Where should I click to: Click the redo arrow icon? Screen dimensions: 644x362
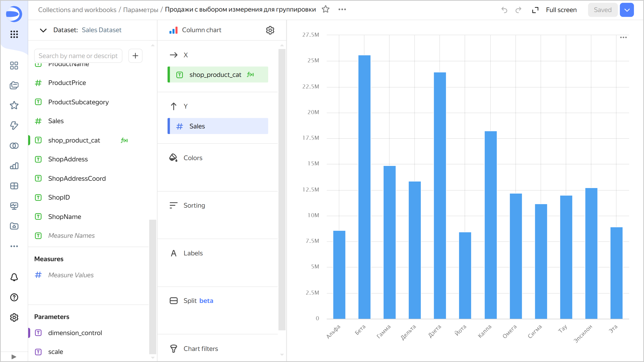pos(518,10)
